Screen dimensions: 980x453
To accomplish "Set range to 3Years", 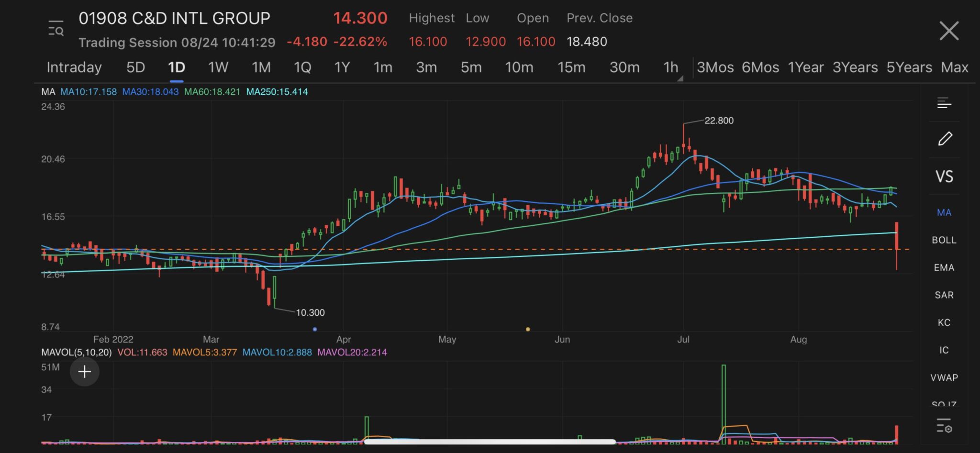I will pos(855,67).
